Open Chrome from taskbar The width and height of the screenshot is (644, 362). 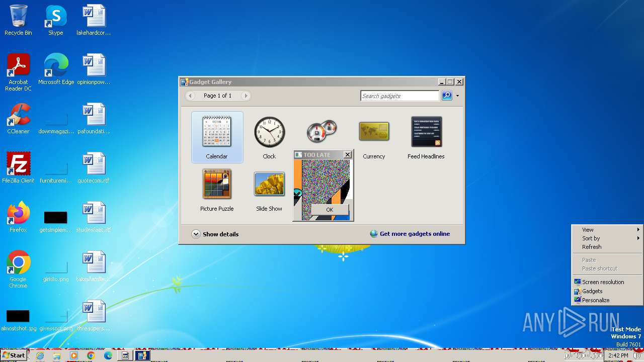(91, 355)
